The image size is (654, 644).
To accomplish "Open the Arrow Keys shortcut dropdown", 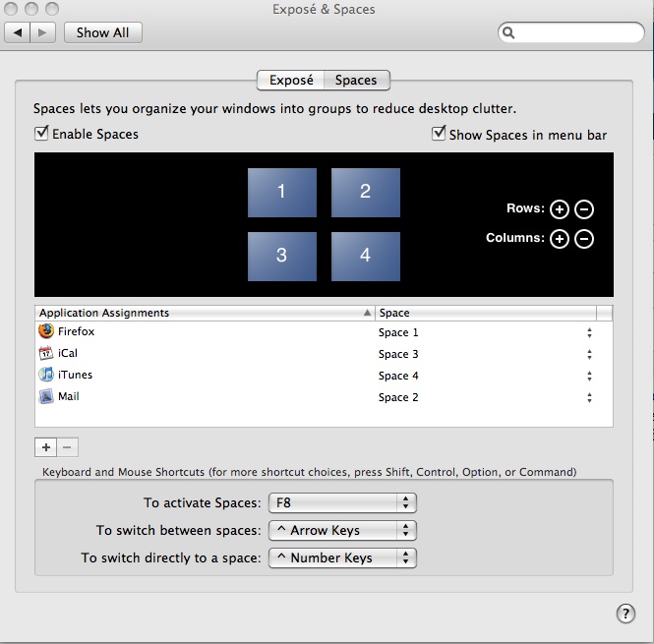I will (343, 530).
